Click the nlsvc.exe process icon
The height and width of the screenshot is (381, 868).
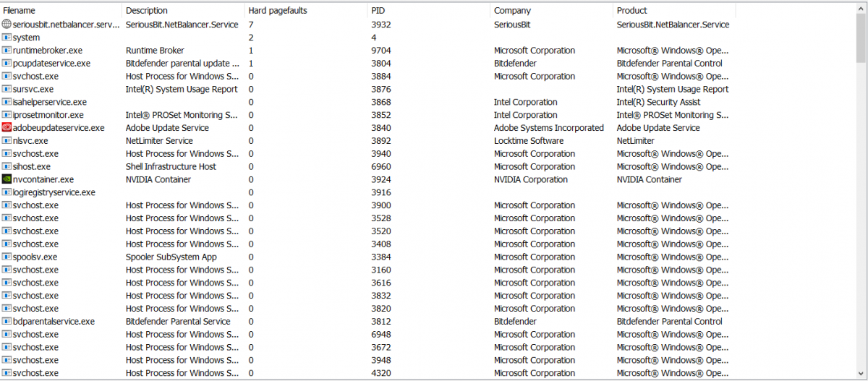pyautogui.click(x=7, y=141)
